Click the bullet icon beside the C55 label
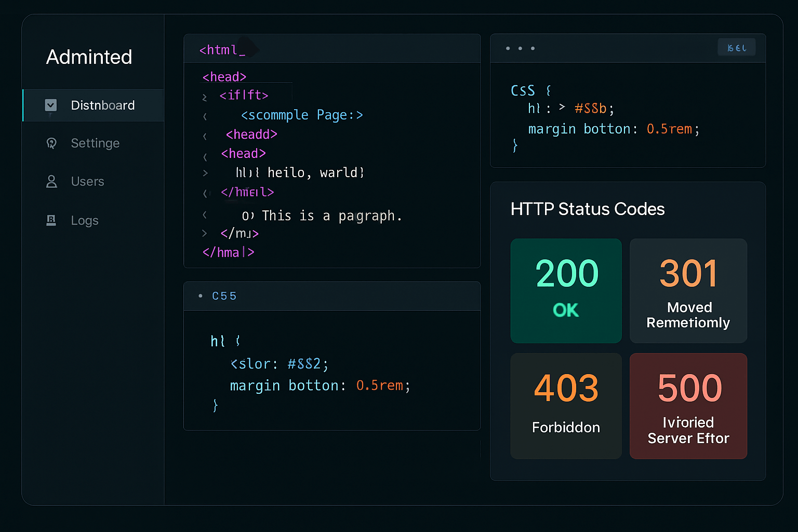Viewport: 798px width, 532px height. pyautogui.click(x=201, y=296)
